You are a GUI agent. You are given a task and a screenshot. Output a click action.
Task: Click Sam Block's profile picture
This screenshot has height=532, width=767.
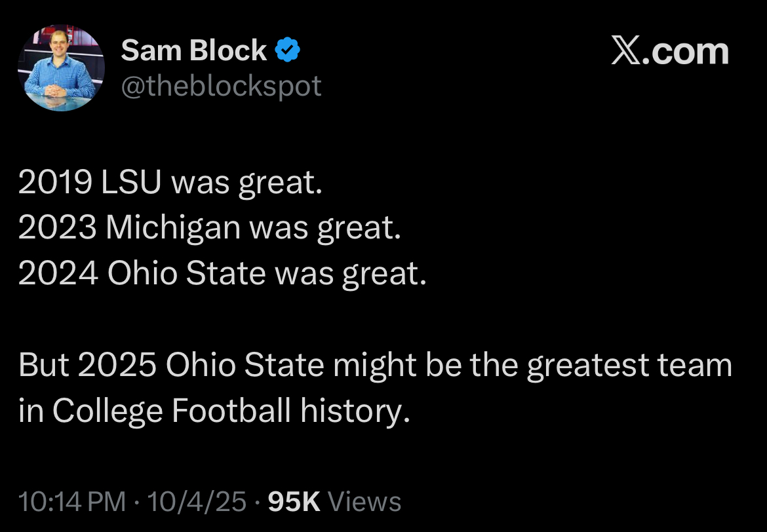click(x=61, y=68)
